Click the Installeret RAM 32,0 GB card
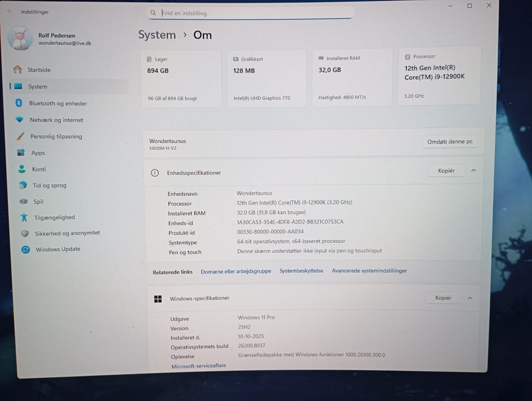The width and height of the screenshot is (532, 401). click(352, 78)
